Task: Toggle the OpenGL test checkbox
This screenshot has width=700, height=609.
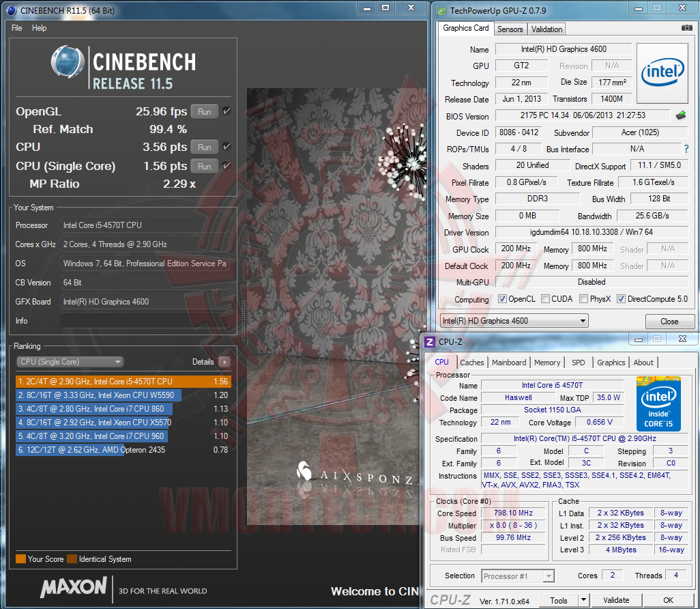Action: click(x=227, y=111)
